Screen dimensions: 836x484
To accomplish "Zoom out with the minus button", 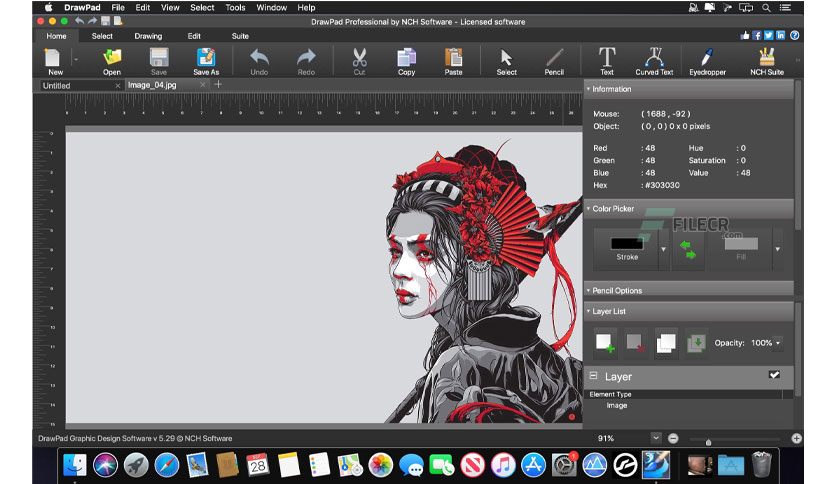I will coord(673,438).
